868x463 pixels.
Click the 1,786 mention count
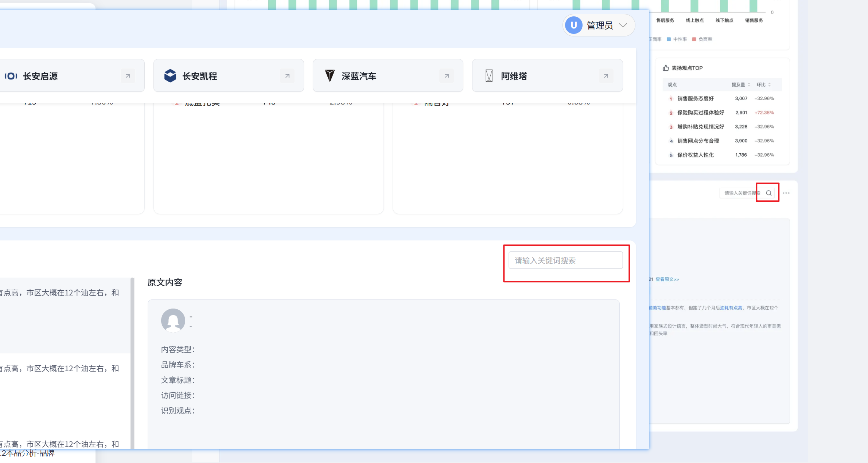741,155
